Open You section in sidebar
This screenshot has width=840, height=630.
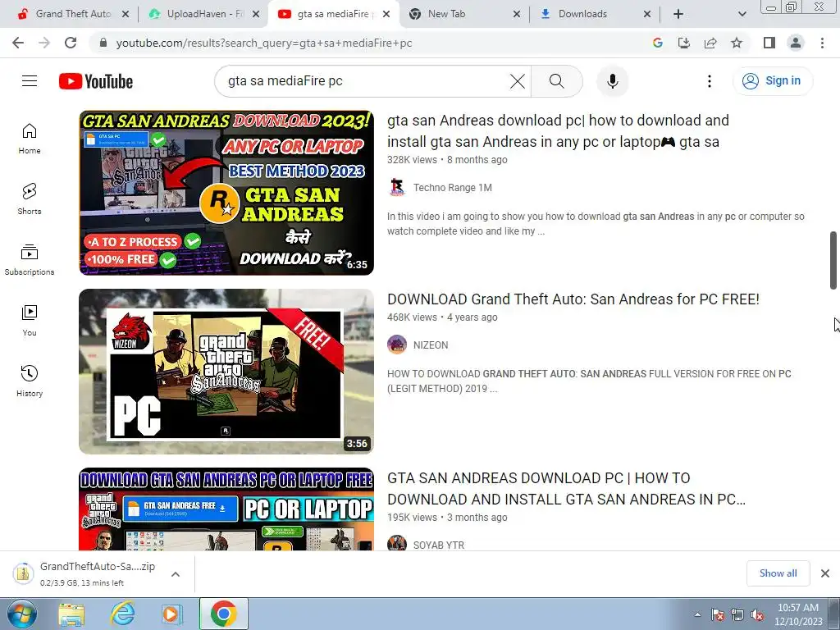click(x=30, y=321)
